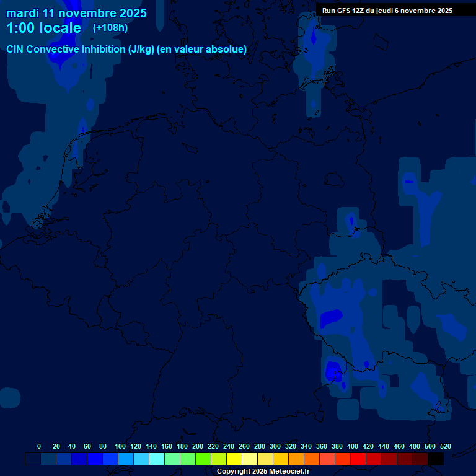
Task: Click the "(+108h)" forecast offset label
Action: pos(110,28)
